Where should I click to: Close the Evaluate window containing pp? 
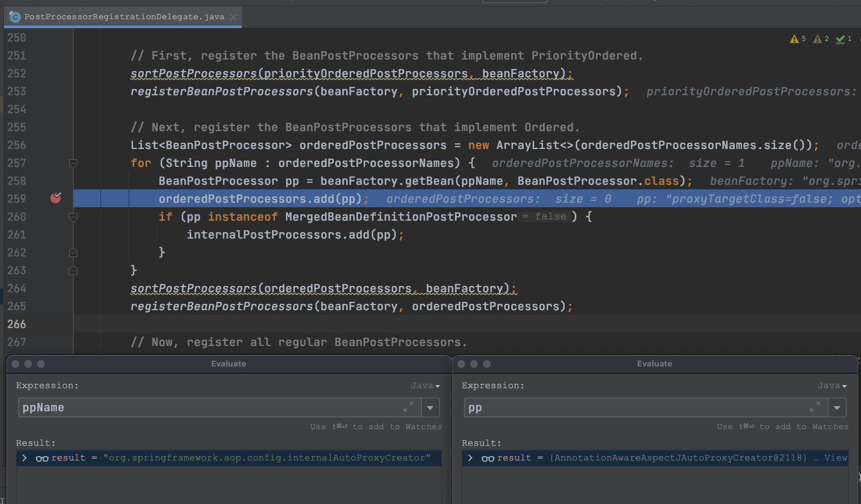coord(461,364)
